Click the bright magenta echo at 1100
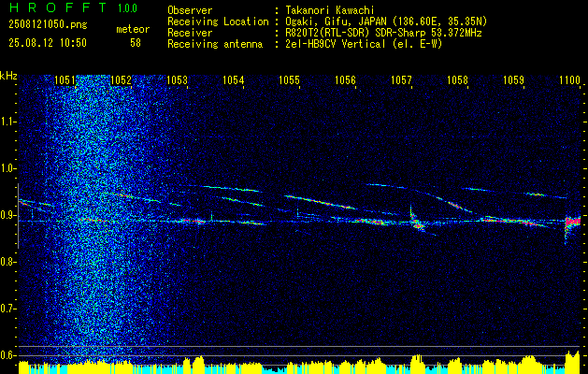Screen dimensions: 588x374 point(573,222)
